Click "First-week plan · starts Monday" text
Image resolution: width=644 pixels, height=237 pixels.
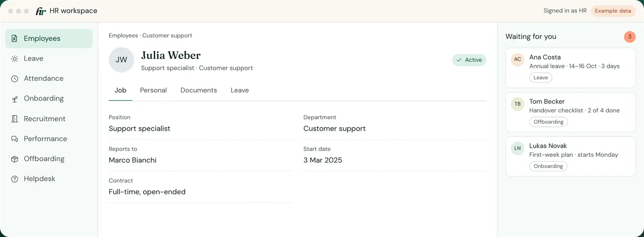(573, 155)
